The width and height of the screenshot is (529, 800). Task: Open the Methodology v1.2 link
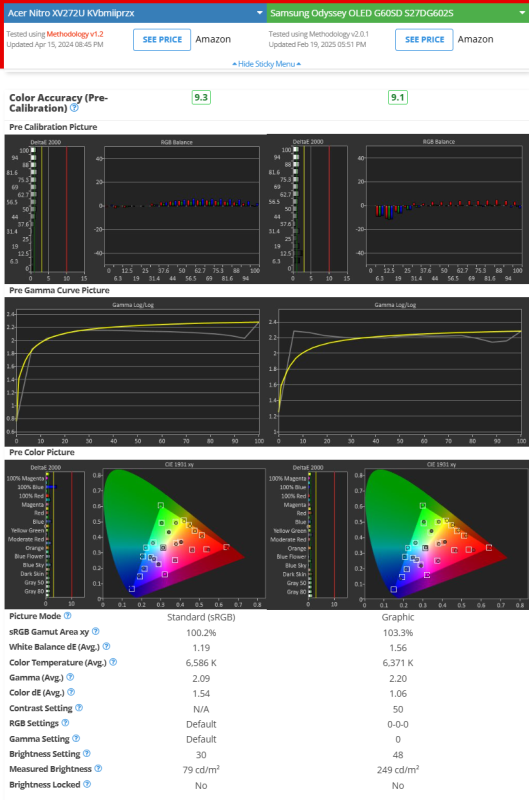pyautogui.click(x=75, y=34)
